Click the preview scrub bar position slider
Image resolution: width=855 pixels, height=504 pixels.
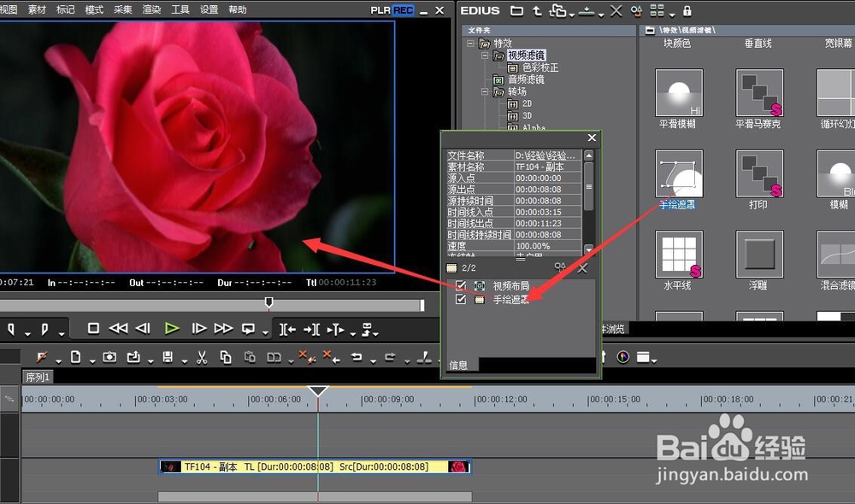click(x=268, y=303)
